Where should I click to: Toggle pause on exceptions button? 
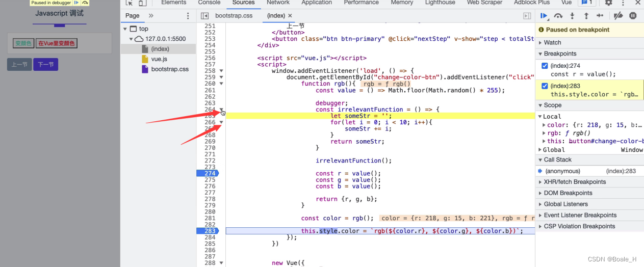tap(633, 16)
